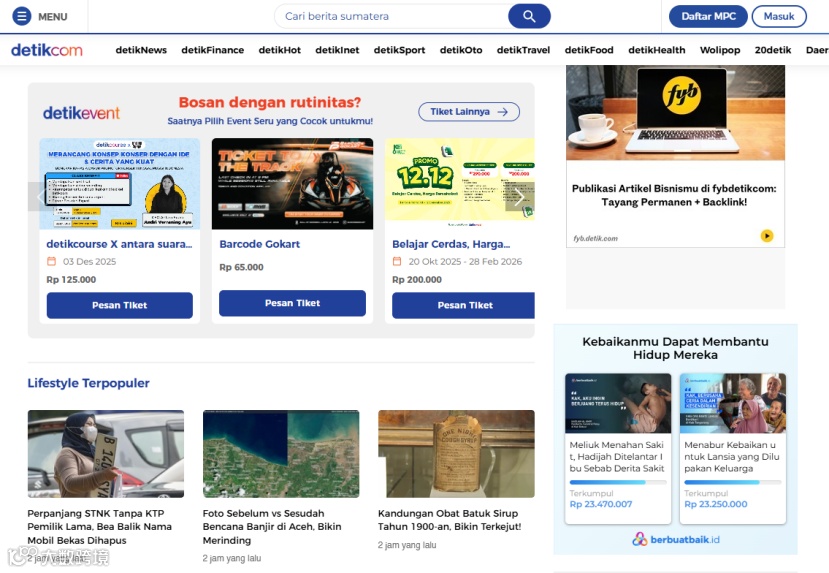Click donation progress bar for Rp 23.470.007
Image resolution: width=829 pixels, height=573 pixels.
pos(618,482)
